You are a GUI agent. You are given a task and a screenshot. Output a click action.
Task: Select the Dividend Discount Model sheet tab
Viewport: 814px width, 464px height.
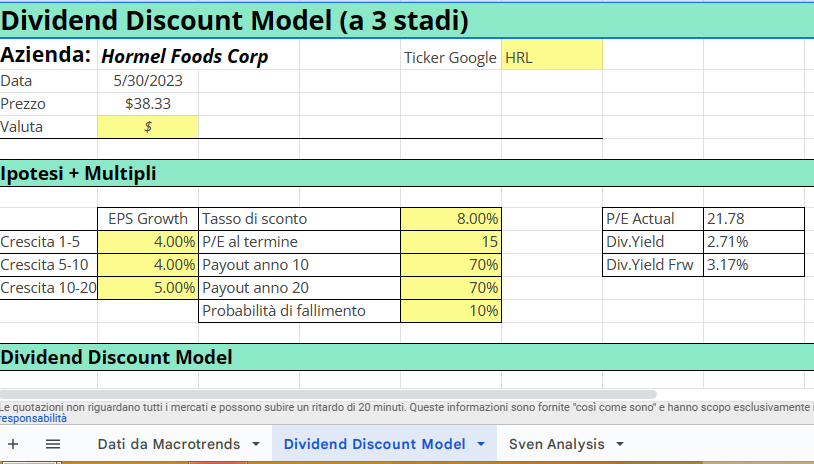(374, 444)
